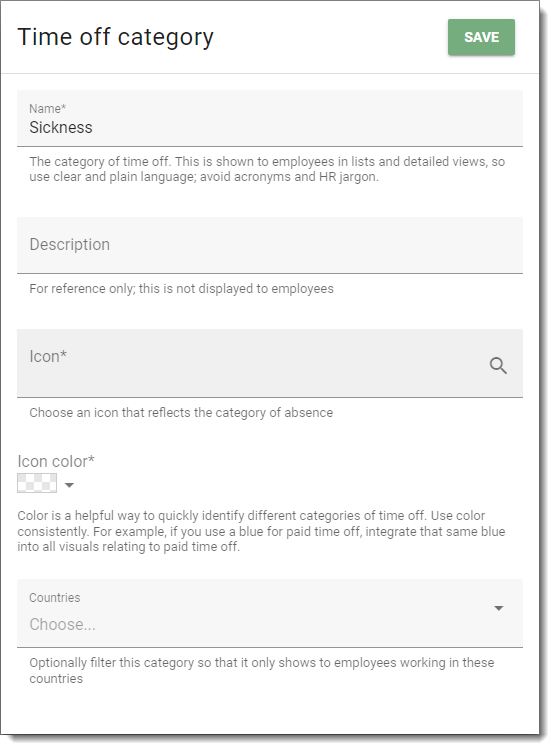Click the Icon color* label
The image size is (555, 750).
click(x=56, y=462)
